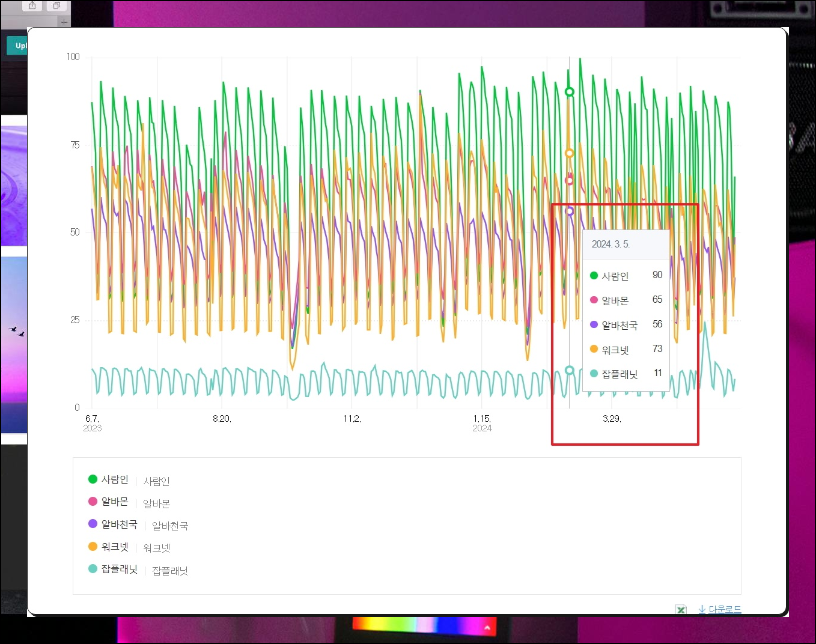
Task: Click the 잡플래닛 value 11 in tooltip
Action: click(x=658, y=373)
